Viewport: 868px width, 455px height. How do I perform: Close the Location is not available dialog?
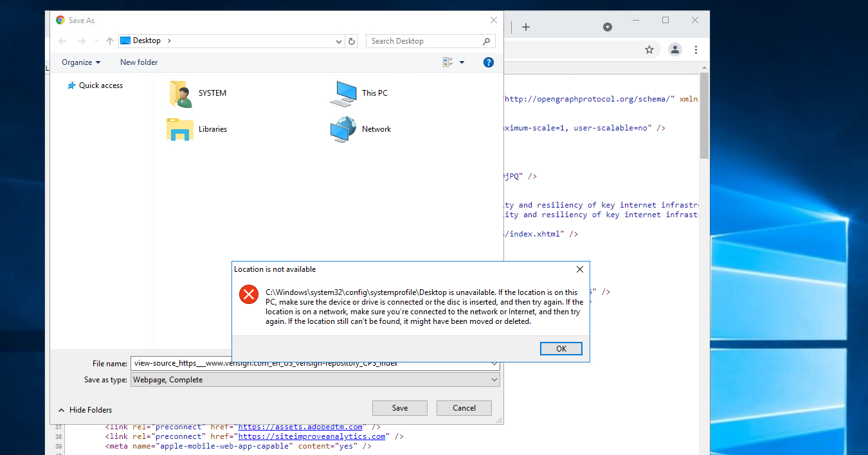point(579,269)
